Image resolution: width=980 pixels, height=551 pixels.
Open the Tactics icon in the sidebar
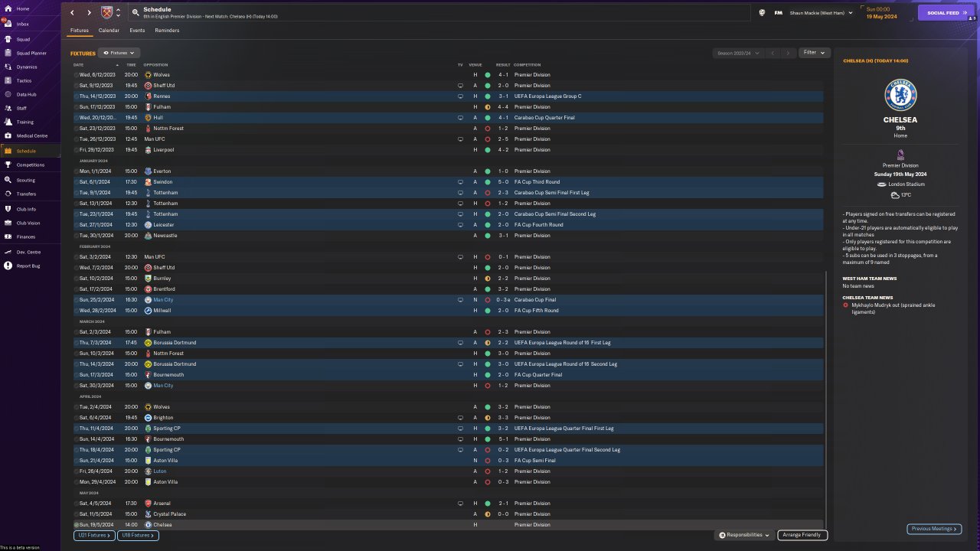click(x=8, y=80)
